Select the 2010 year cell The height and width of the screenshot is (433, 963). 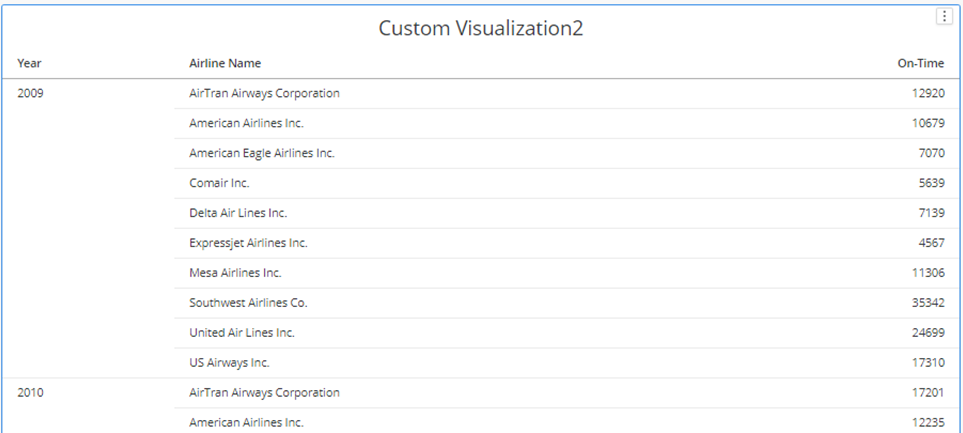pyautogui.click(x=31, y=392)
